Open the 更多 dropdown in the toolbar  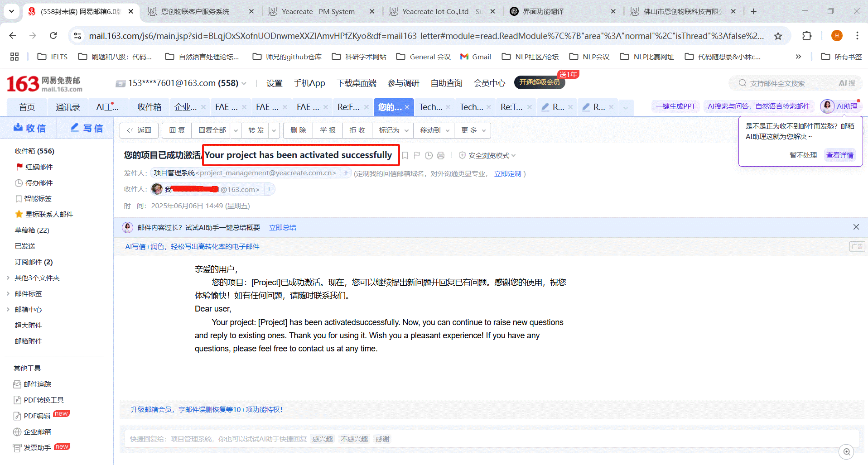[473, 130]
